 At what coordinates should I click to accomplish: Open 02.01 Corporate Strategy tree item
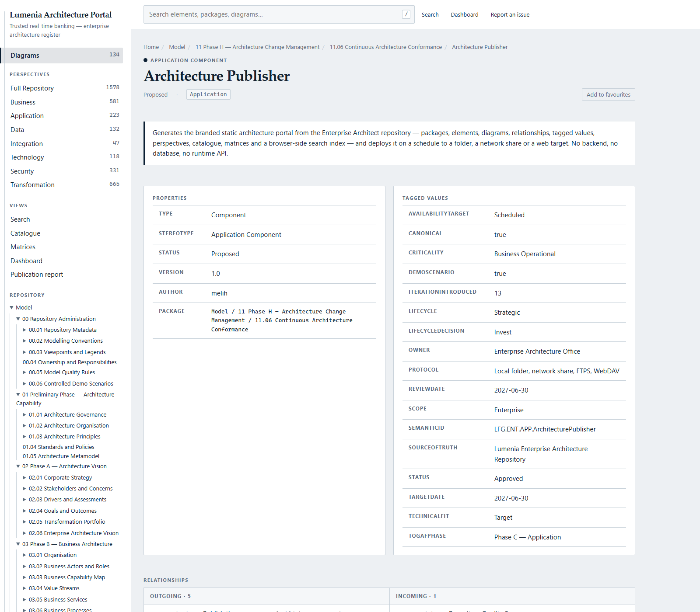point(60,478)
